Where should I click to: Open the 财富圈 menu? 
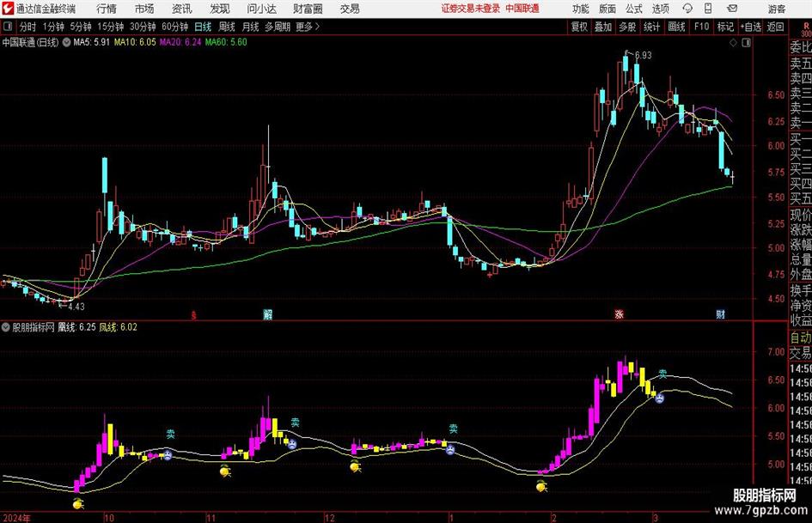click(308, 9)
